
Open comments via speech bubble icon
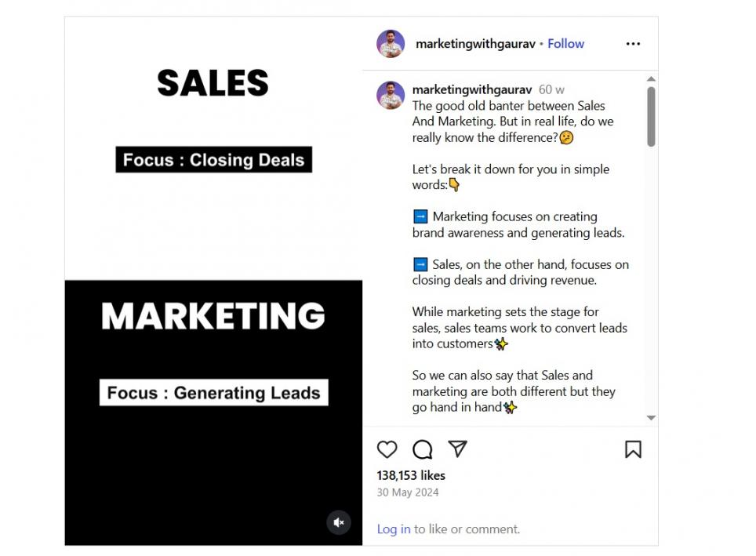coord(423,449)
